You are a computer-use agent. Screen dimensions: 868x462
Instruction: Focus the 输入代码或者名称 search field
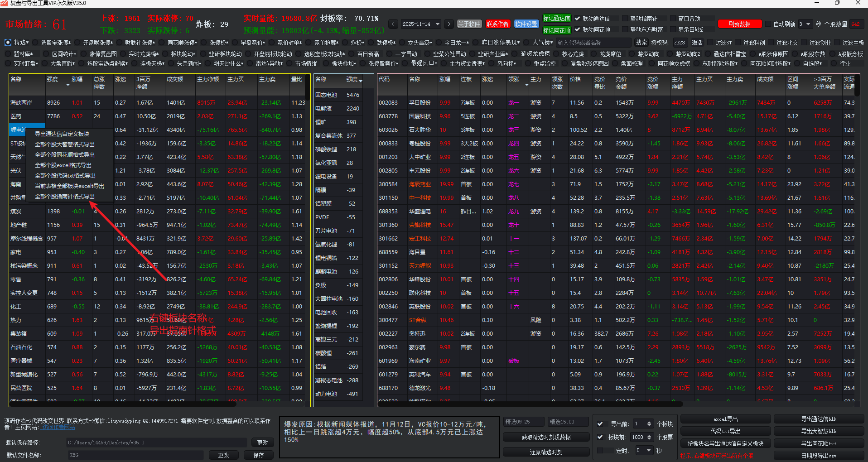pos(593,43)
